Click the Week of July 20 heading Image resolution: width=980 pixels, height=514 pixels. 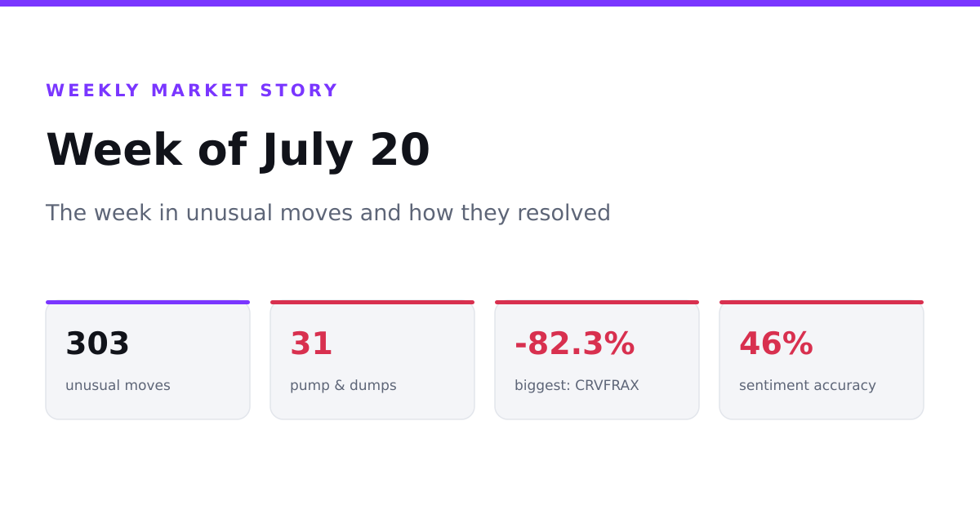(238, 150)
